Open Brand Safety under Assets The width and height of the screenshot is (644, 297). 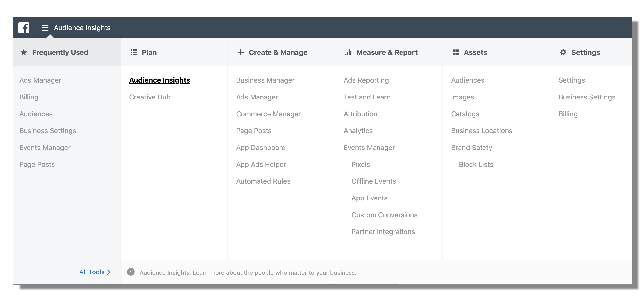pyautogui.click(x=471, y=147)
